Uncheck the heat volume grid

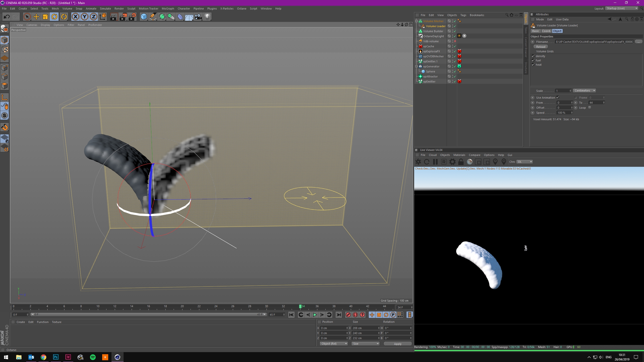coord(533,65)
